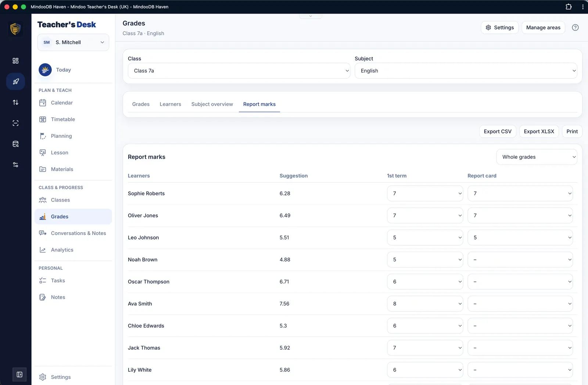This screenshot has height=385, width=588.
Task: Click the Notes pencil icon
Action: pyautogui.click(x=43, y=297)
